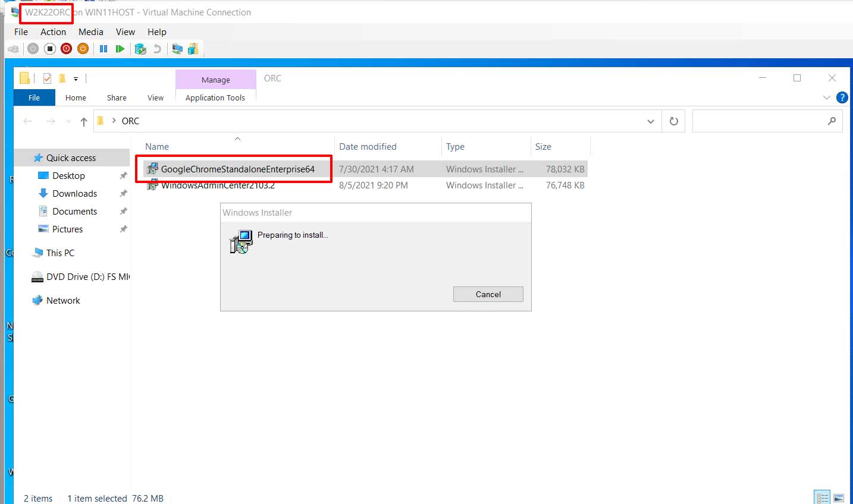Viewport: 853px width, 504px height.
Task: Open the Application Tools tab
Action: pyautogui.click(x=215, y=97)
